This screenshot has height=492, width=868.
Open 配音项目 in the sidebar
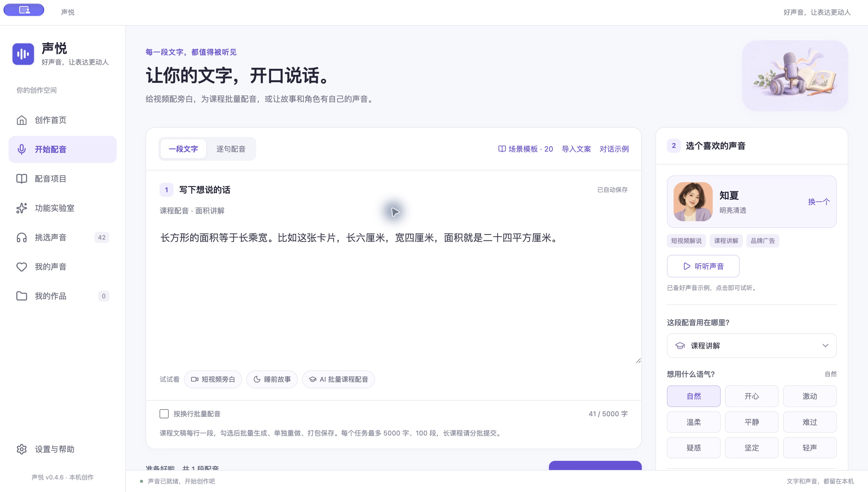[63, 179]
